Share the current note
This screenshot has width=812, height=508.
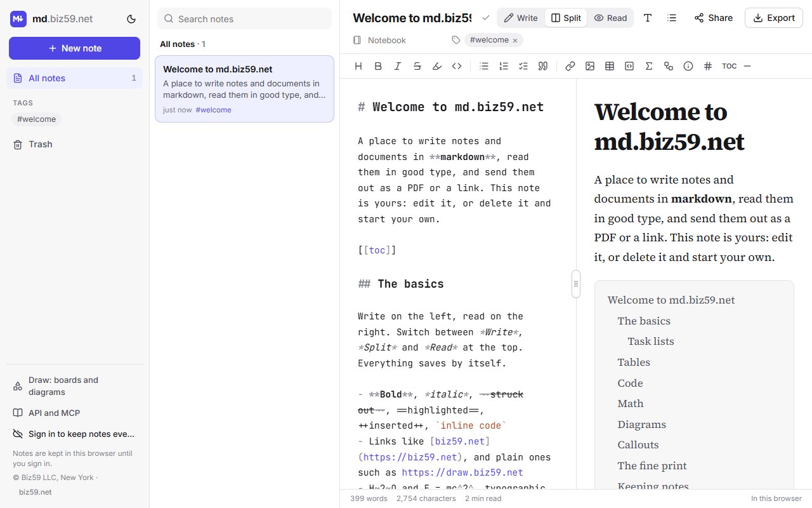click(714, 18)
